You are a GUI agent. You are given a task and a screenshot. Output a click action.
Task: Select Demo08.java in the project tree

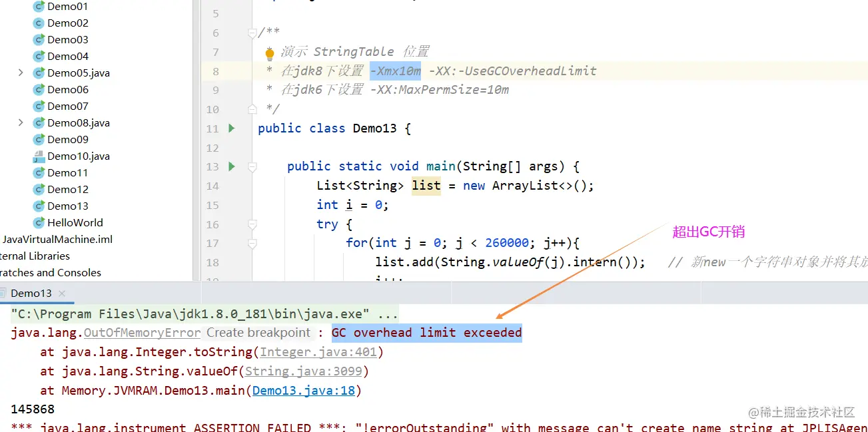click(79, 123)
